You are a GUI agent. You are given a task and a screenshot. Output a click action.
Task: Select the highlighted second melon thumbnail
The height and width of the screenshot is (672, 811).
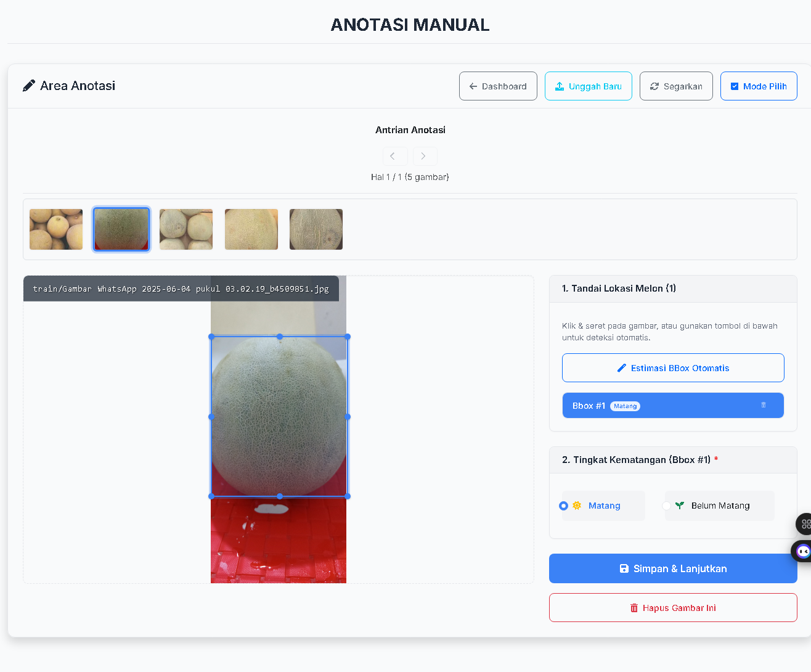(121, 229)
